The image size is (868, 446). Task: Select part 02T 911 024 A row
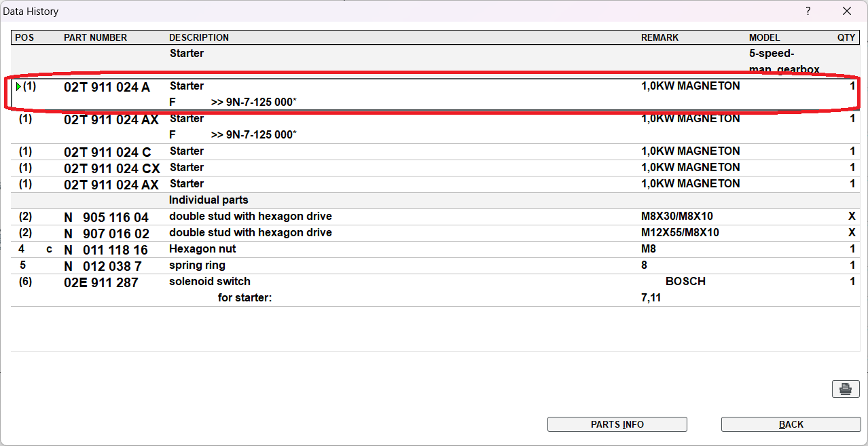click(107, 88)
